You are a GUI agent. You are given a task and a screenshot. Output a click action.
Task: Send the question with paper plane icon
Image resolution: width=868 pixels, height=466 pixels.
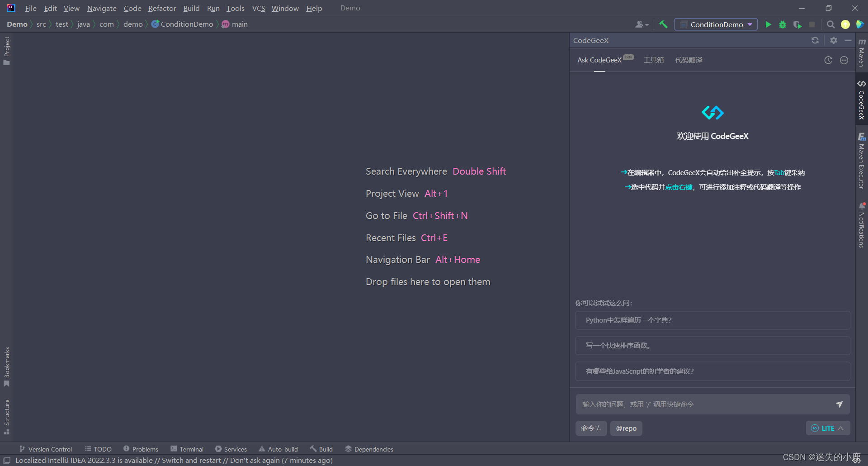pos(839,404)
